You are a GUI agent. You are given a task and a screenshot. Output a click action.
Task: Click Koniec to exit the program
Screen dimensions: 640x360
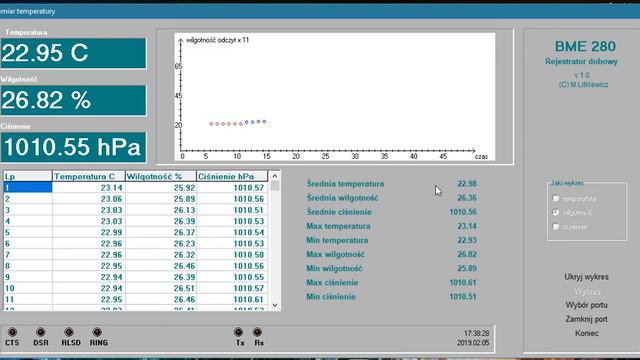point(587,333)
